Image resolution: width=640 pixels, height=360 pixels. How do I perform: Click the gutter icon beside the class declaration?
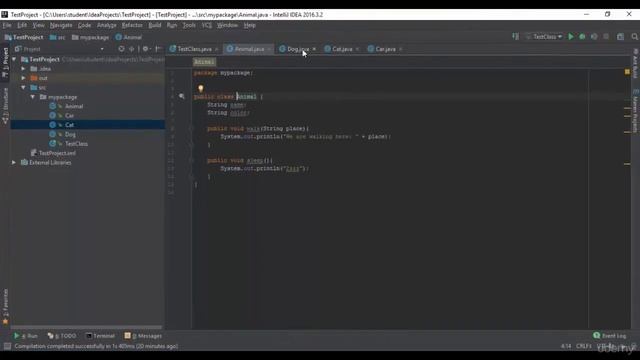[182, 96]
